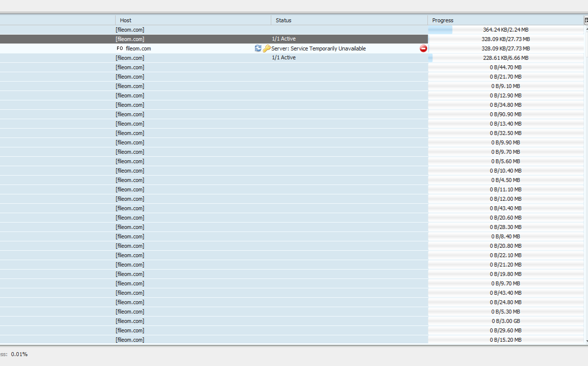
Task: Click the 0 B/21.20 MB progress cell
Action: (x=506, y=264)
